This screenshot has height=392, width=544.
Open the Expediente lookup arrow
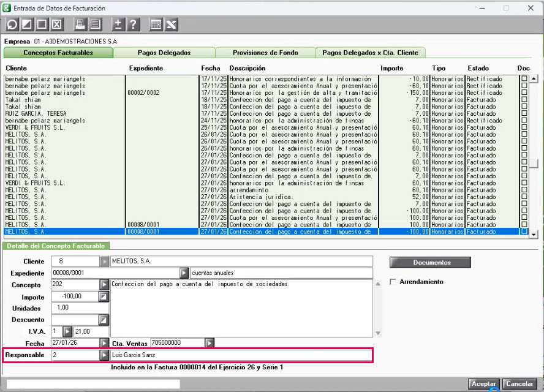click(184, 273)
